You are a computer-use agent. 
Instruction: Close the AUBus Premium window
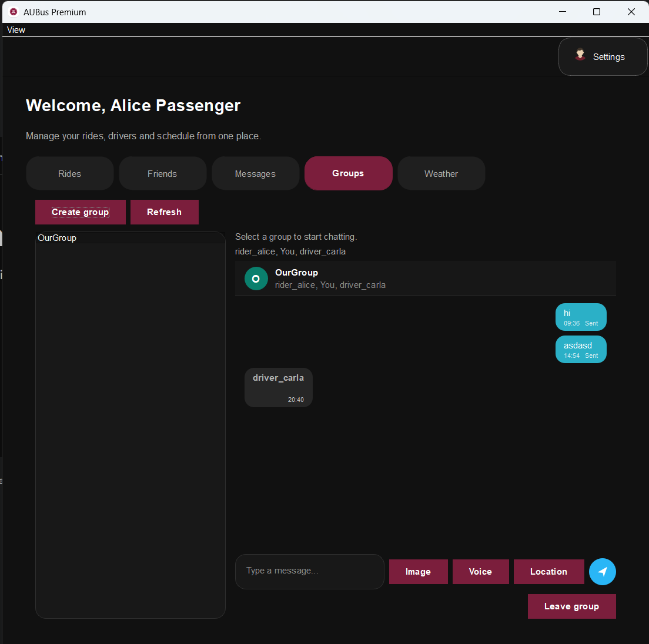coord(631,12)
